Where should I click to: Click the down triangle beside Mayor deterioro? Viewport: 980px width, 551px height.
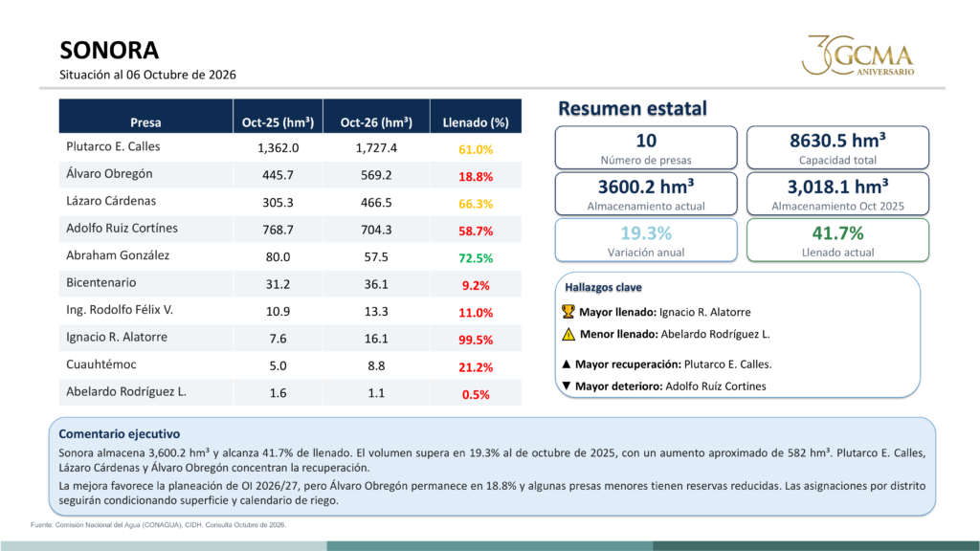pyautogui.click(x=567, y=386)
